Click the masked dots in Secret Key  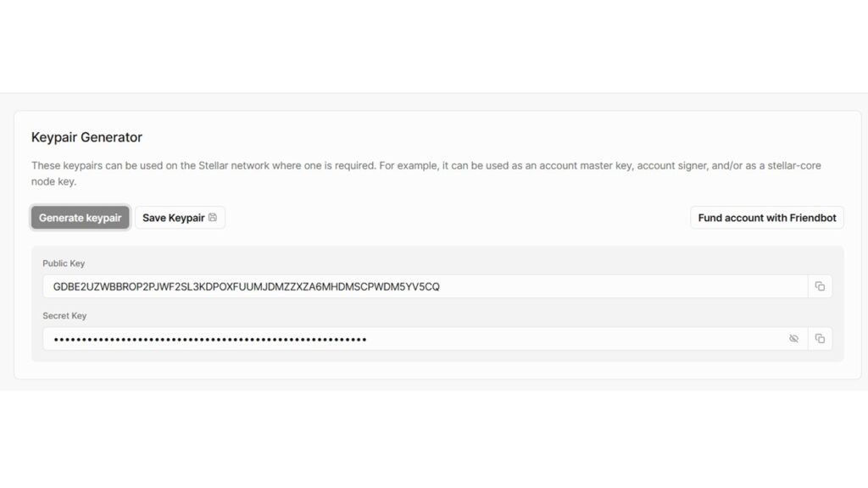coord(210,339)
